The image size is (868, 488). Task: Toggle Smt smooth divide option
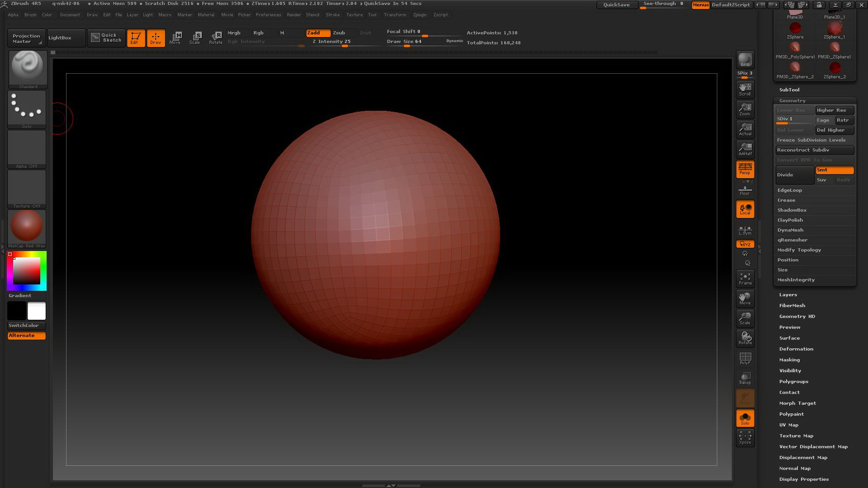(x=835, y=170)
